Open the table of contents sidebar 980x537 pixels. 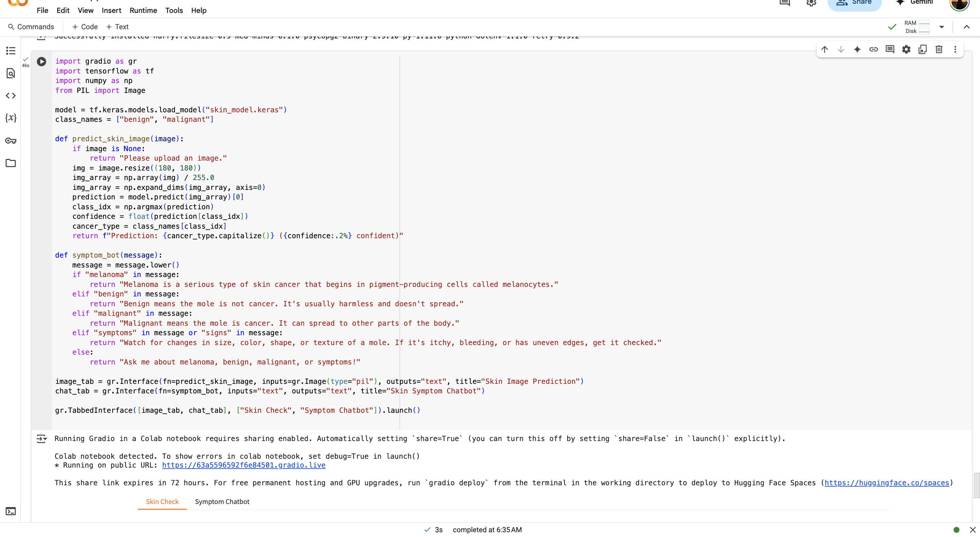click(11, 51)
